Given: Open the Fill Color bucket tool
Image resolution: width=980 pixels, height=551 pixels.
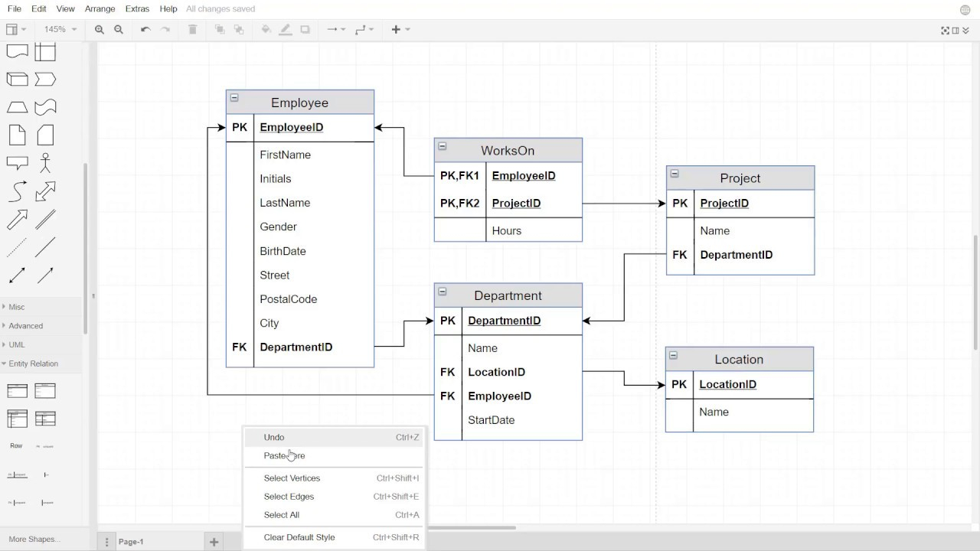Looking at the screenshot, I should click(x=266, y=30).
